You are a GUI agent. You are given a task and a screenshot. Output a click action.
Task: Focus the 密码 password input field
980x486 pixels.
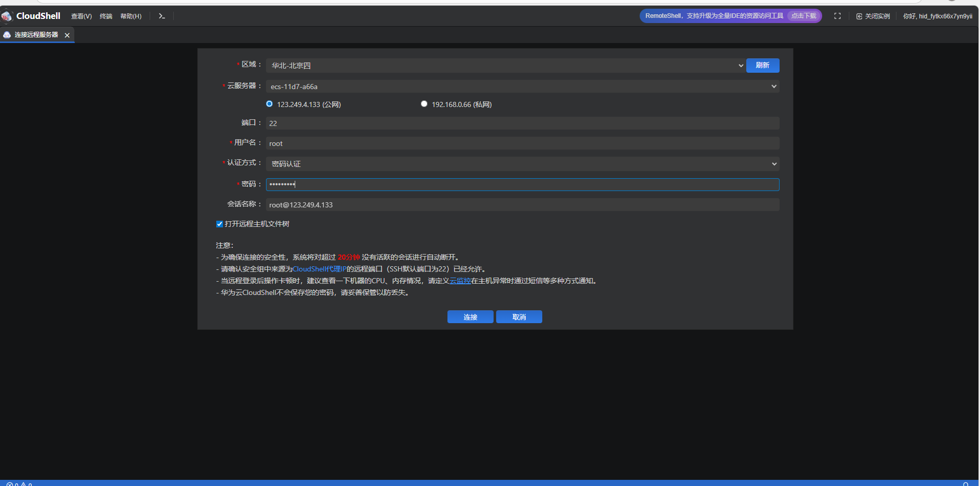pyautogui.click(x=523, y=184)
